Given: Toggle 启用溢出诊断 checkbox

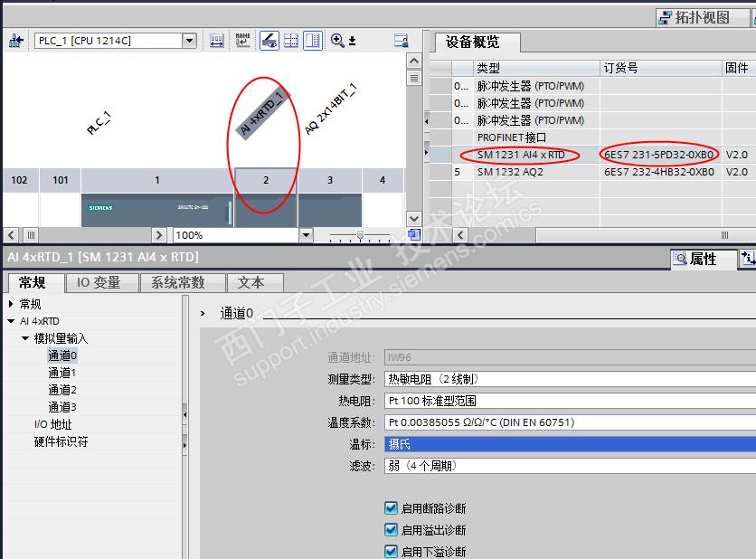Looking at the screenshot, I should (x=391, y=530).
